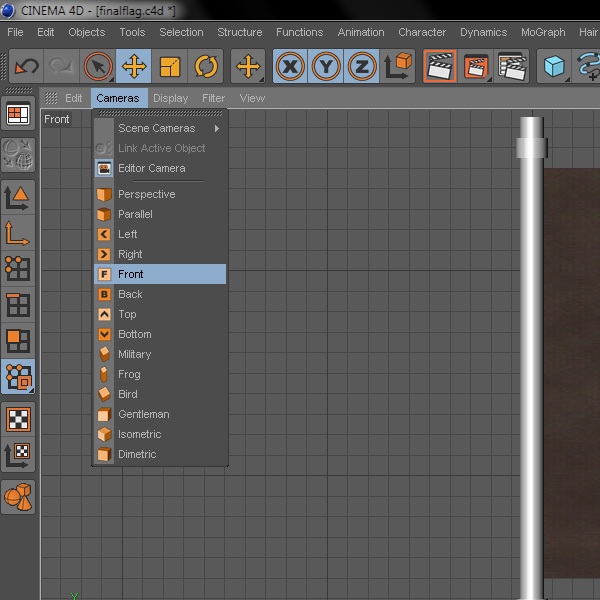Choose Isometric projection view
The image size is (600, 600).
[x=160, y=434]
